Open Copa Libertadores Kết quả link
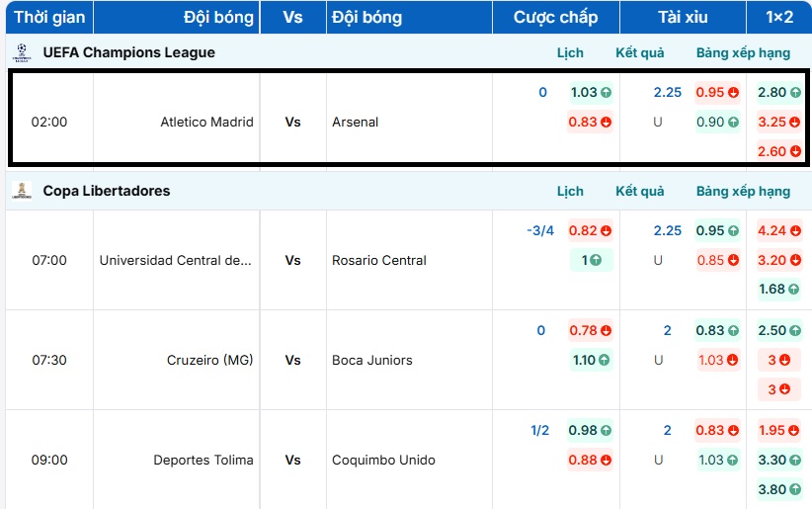 639,192
